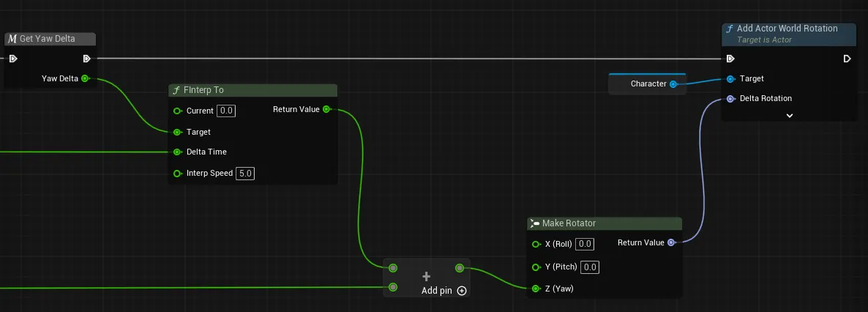Image resolution: width=868 pixels, height=312 pixels.
Task: Click the Delta Time input pin
Action: pos(177,152)
